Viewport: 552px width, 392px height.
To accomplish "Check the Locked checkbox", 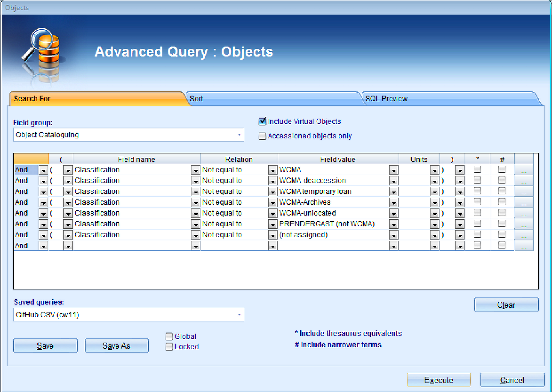I will [169, 347].
